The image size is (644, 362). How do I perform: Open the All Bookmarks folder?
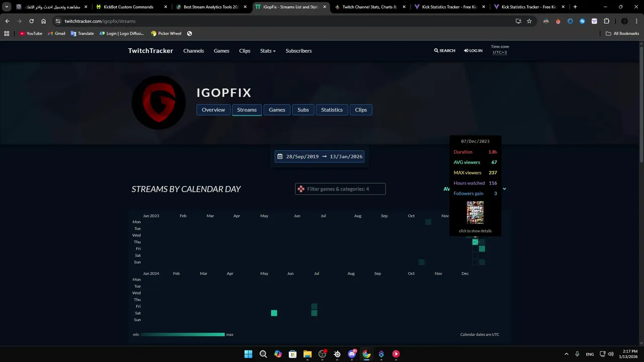click(622, 34)
